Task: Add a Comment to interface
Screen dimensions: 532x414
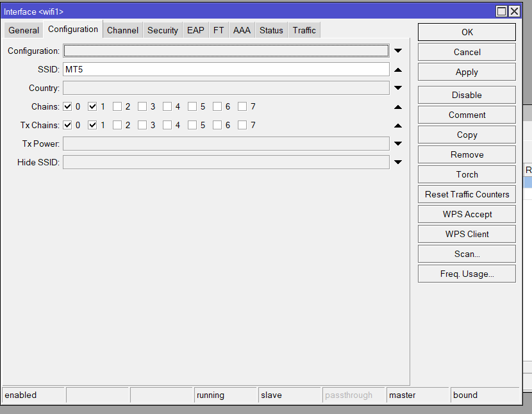Action: [467, 115]
